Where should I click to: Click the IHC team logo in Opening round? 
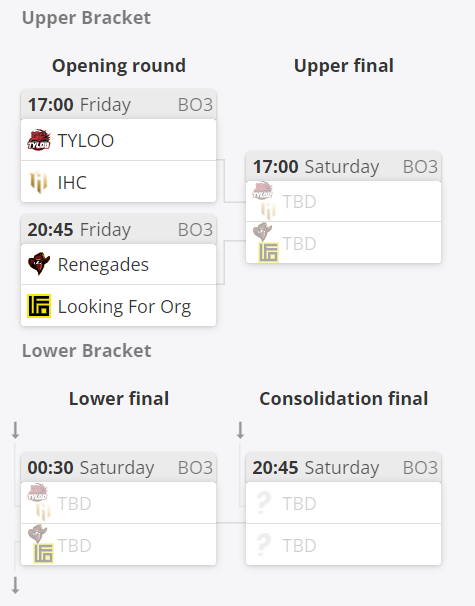[x=39, y=182]
